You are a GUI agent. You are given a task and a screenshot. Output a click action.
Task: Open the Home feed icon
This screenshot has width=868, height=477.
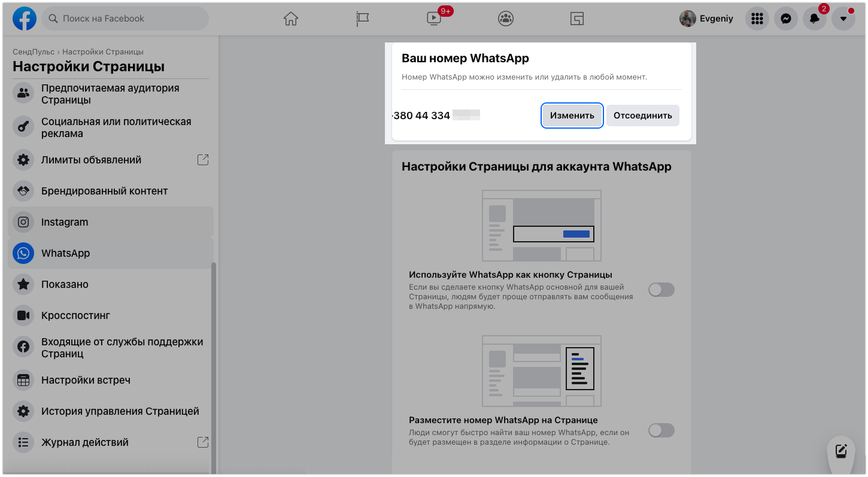click(290, 19)
